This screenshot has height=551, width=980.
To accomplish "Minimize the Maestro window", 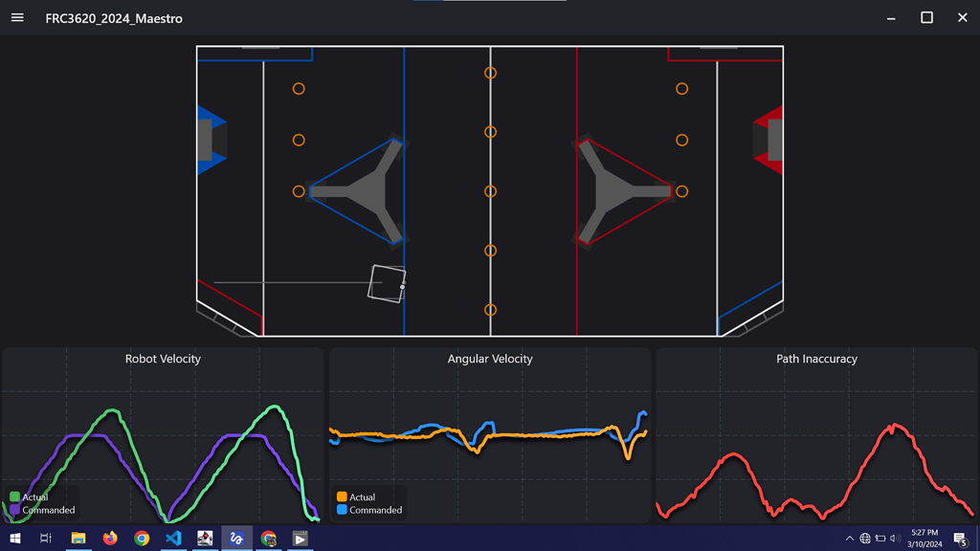I will pyautogui.click(x=891, y=18).
